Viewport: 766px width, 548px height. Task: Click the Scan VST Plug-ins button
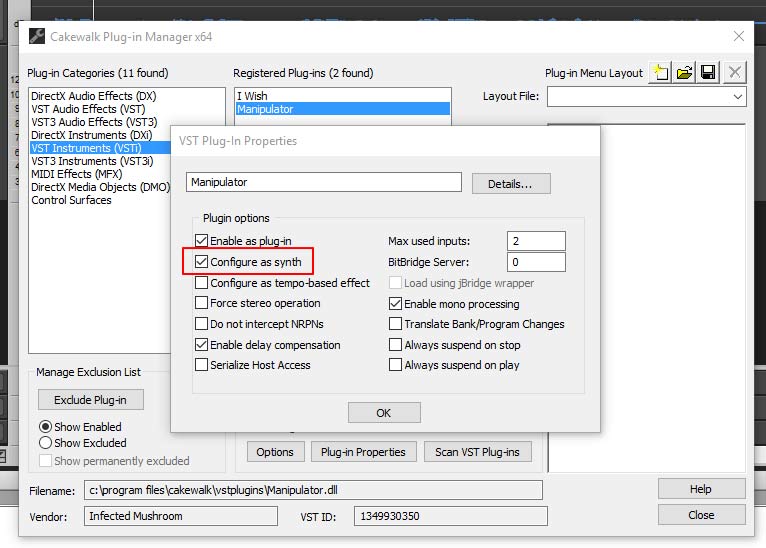(x=477, y=452)
